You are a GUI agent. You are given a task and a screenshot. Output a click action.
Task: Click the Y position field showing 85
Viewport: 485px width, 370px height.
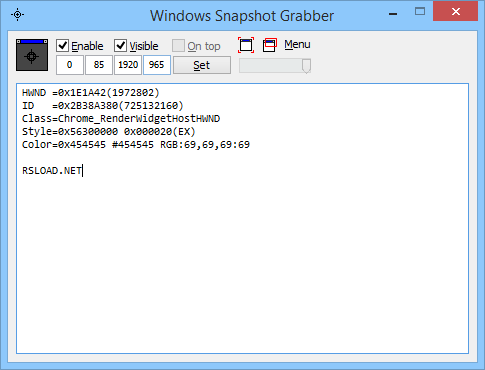coord(99,65)
